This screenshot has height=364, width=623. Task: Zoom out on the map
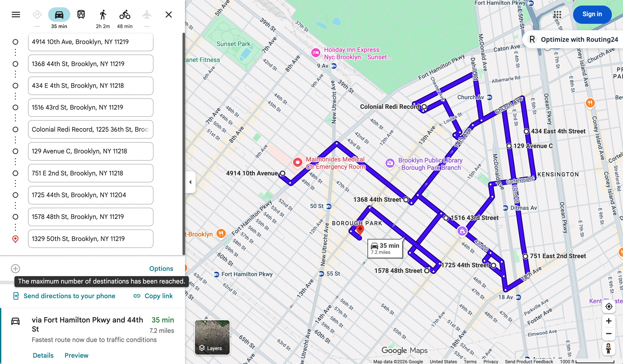click(x=609, y=334)
